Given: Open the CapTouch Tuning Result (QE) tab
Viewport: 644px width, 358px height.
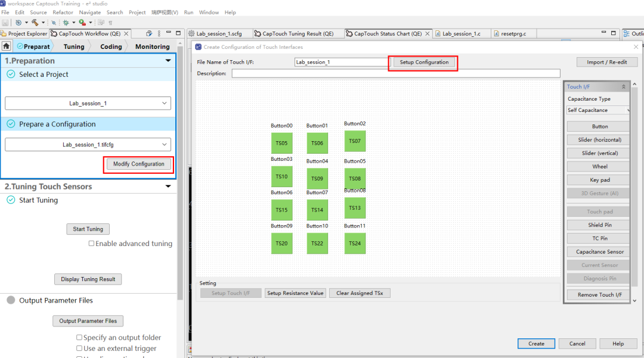Looking at the screenshot, I should (298, 33).
